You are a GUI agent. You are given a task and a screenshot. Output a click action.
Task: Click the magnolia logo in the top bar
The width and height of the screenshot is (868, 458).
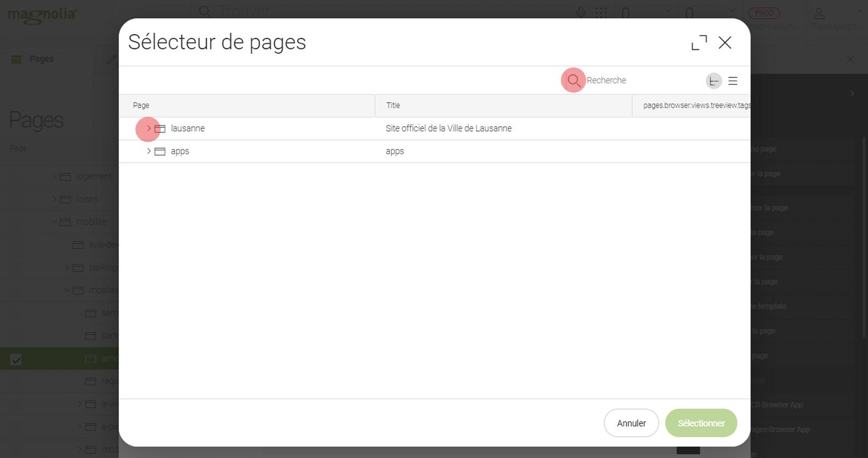(42, 15)
